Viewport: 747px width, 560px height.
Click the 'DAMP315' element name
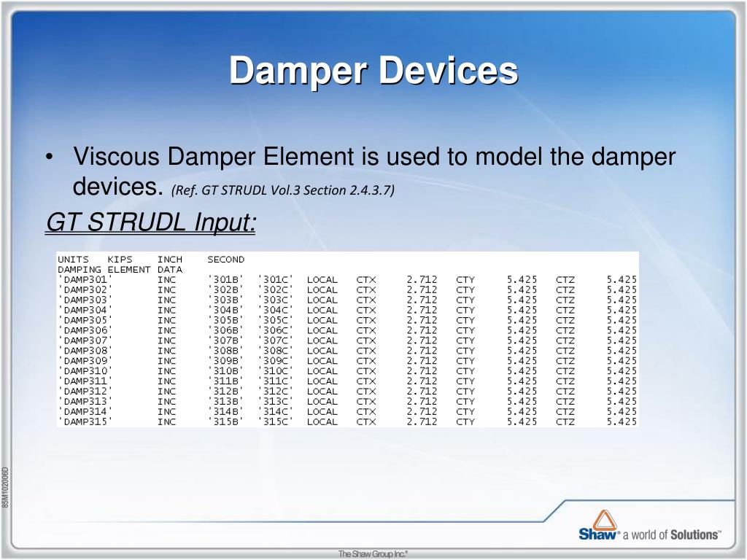[85, 421]
